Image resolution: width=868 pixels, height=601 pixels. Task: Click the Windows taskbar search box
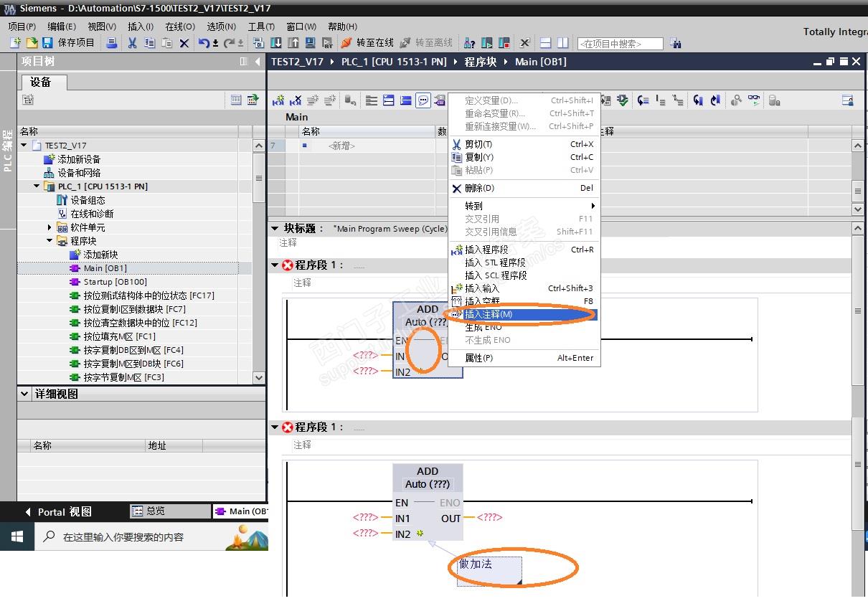(x=151, y=536)
